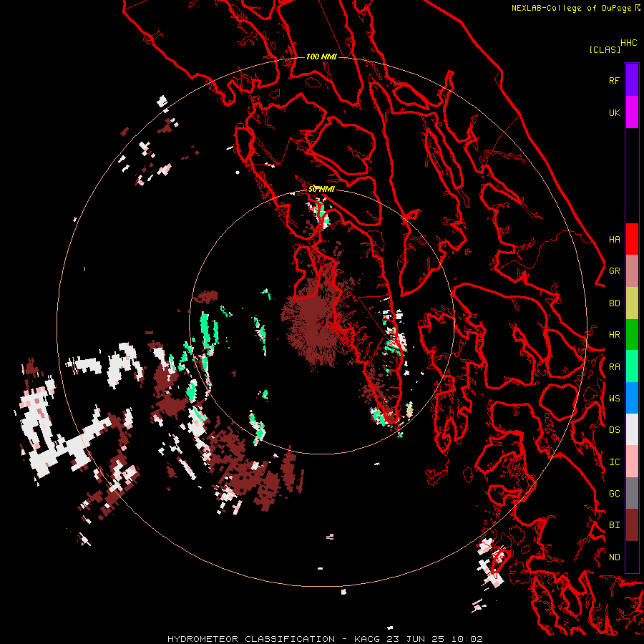Click the WS blue legend swatch

coord(632,398)
